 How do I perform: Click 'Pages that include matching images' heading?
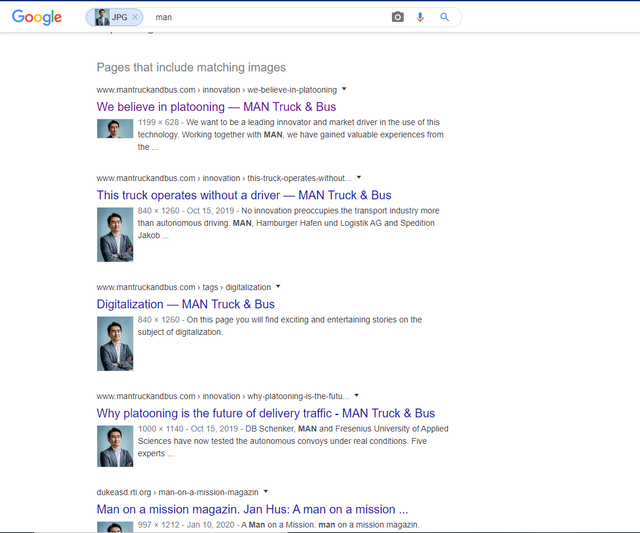click(x=191, y=67)
